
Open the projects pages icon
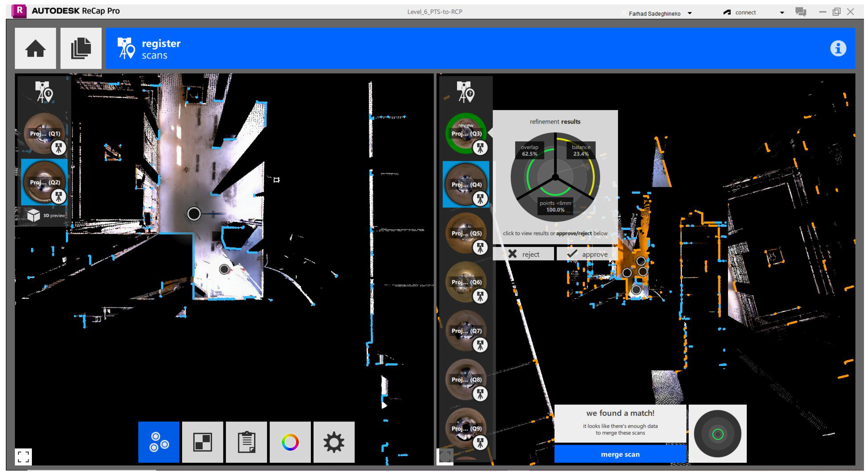(x=81, y=48)
